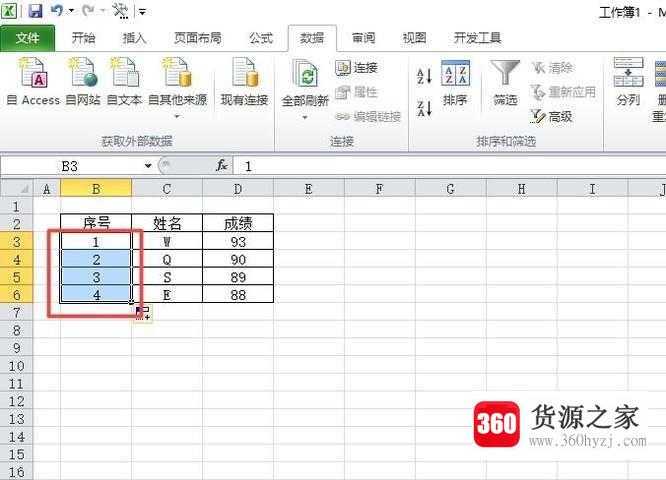Switch to the 页面布局 tab

pos(198,38)
